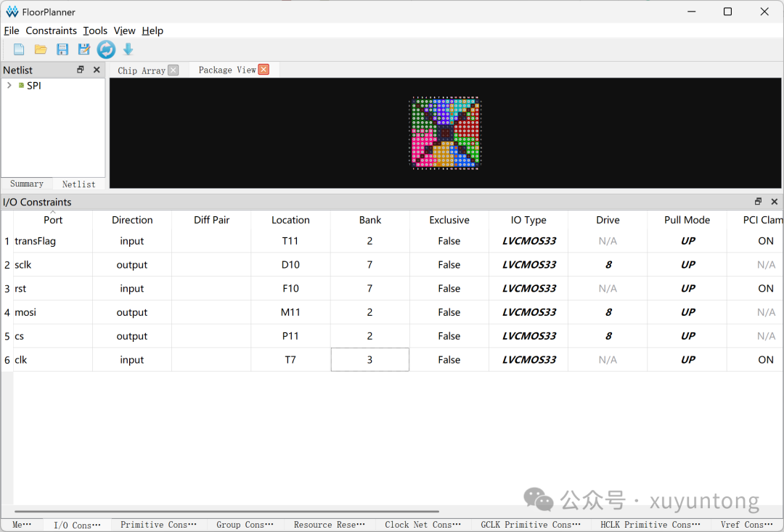
Task: Click the Diff Pair column header
Action: click(211, 219)
